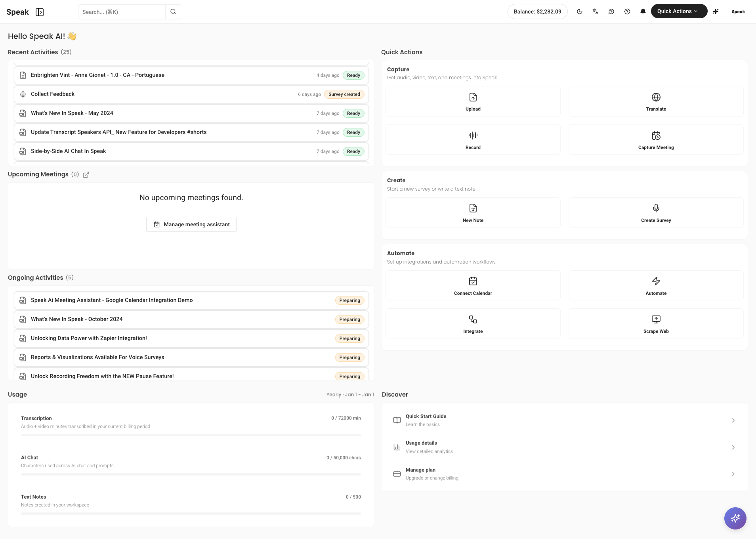Viewport: 756px width, 539px height.
Task: Click Preparing badge on Zapier Integration row
Action: (x=349, y=338)
